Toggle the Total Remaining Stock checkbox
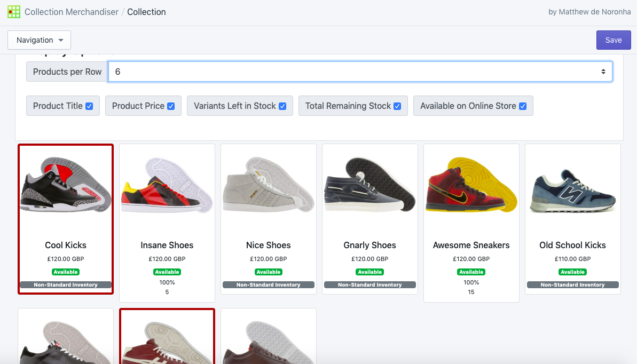 397,106
